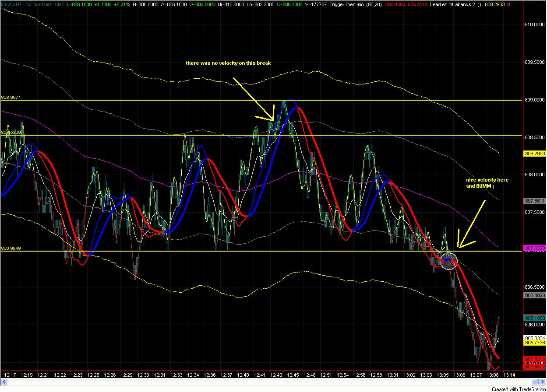The width and height of the screenshot is (547, 392).
Task: Click the 13:03 time axis label
Action: 426,375
